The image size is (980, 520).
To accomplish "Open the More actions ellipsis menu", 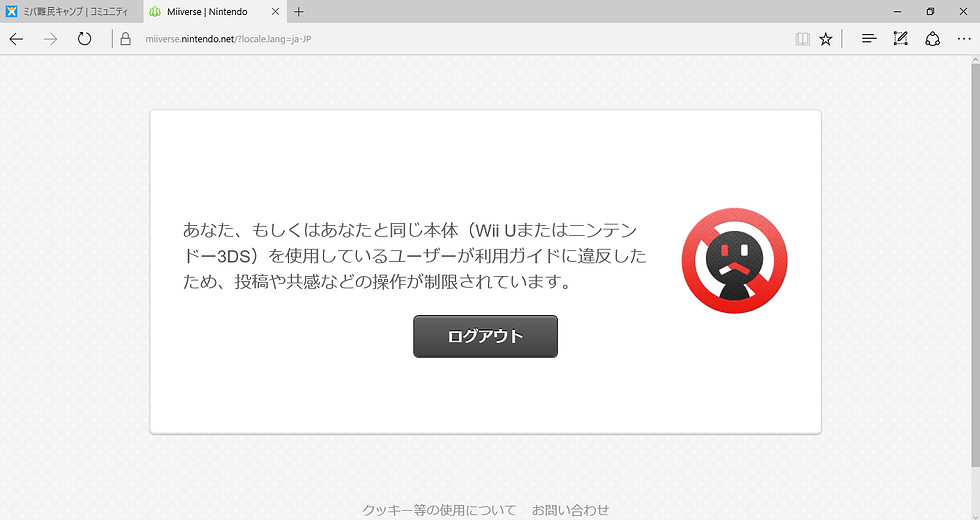I will click(964, 39).
